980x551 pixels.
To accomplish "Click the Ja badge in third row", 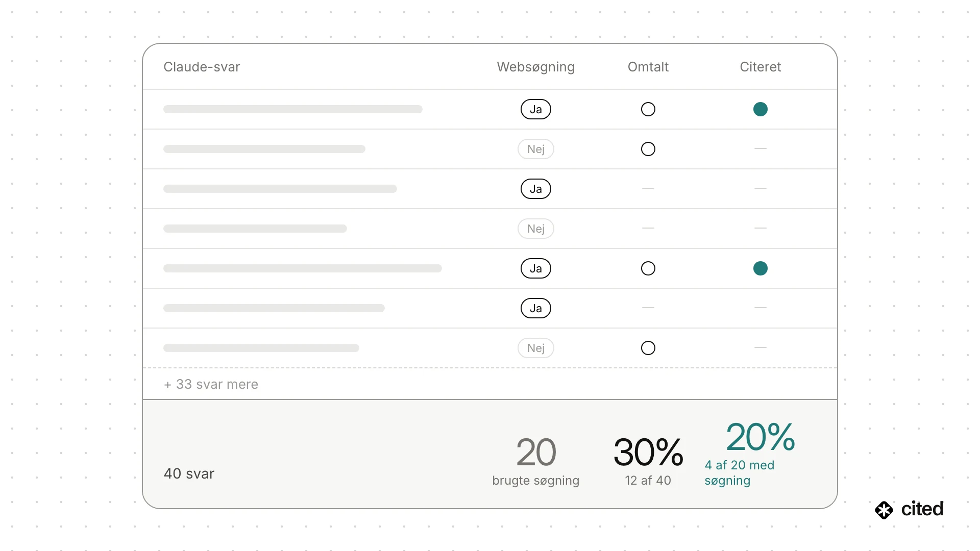I will (x=536, y=189).
